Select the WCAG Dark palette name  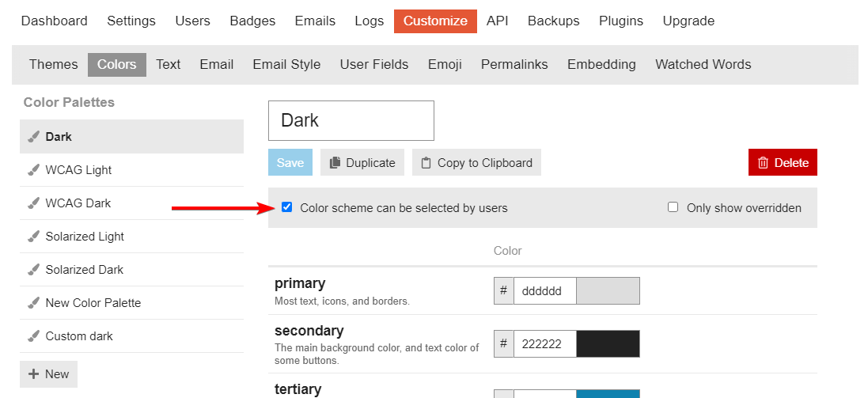pos(78,203)
